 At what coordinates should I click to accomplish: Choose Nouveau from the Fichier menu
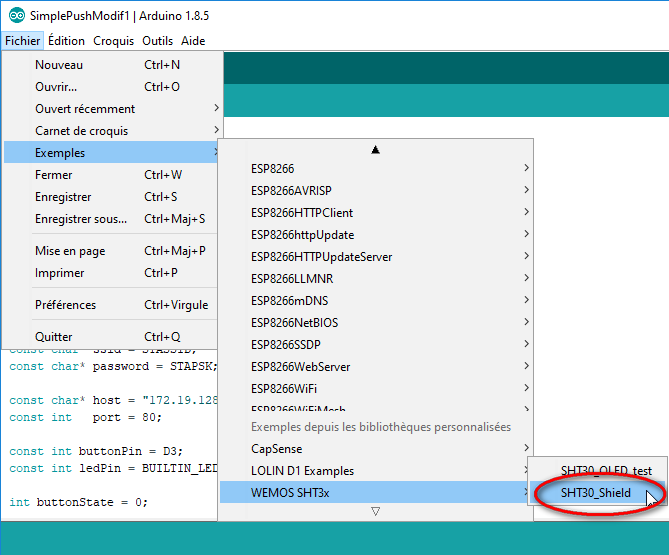point(113,65)
